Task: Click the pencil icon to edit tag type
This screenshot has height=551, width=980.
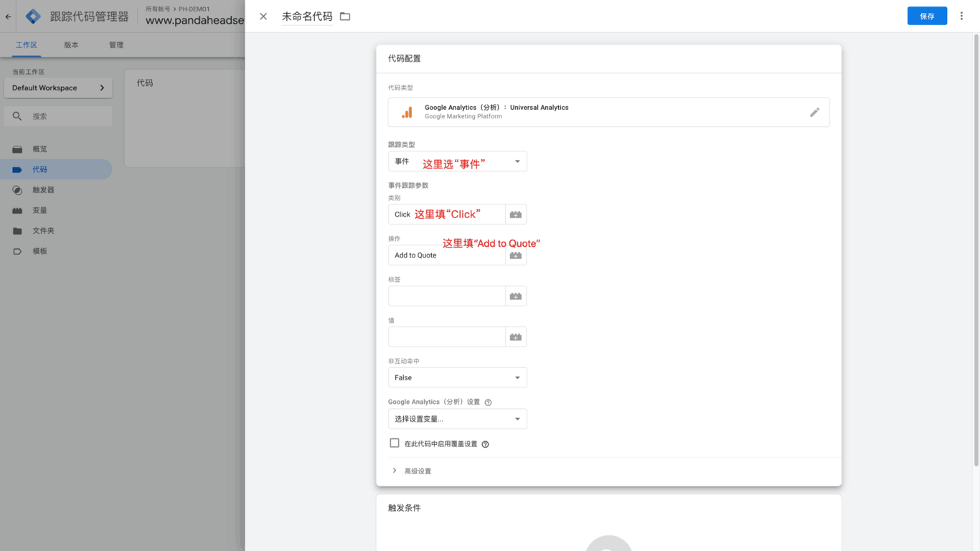Action: 814,113
